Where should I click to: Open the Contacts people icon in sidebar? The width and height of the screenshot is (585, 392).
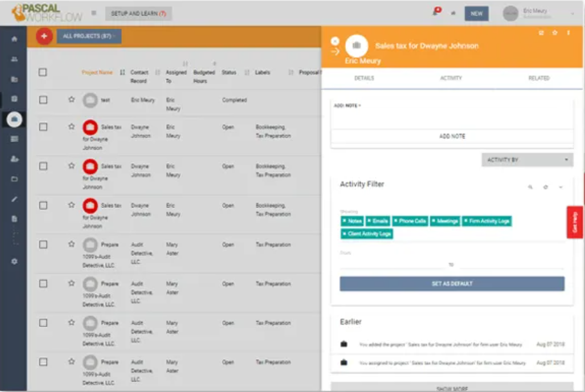(x=14, y=59)
